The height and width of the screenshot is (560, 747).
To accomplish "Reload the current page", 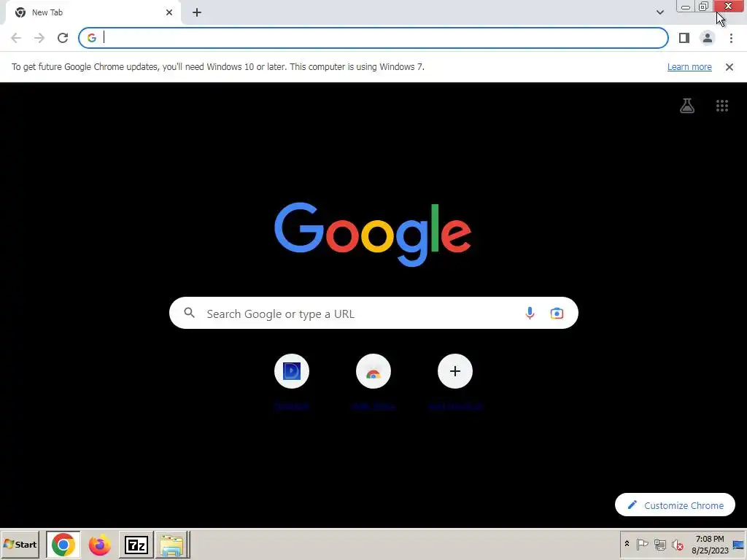I will pos(63,38).
